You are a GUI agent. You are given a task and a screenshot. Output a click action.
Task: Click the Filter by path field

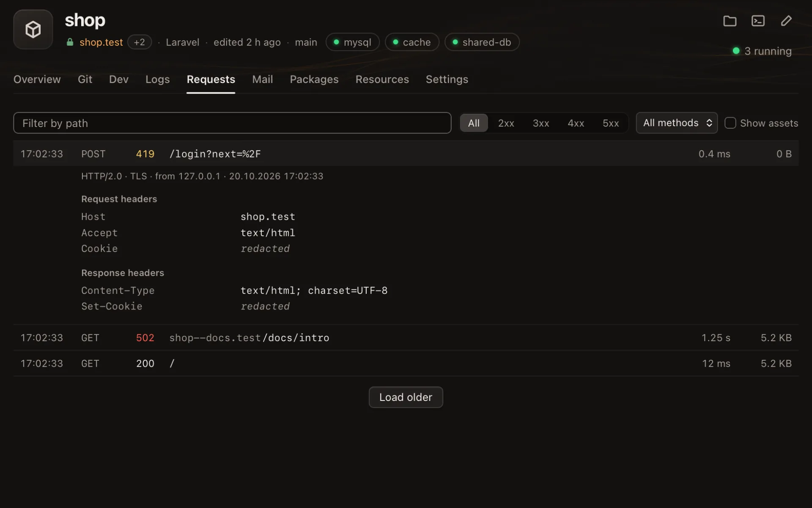point(232,123)
